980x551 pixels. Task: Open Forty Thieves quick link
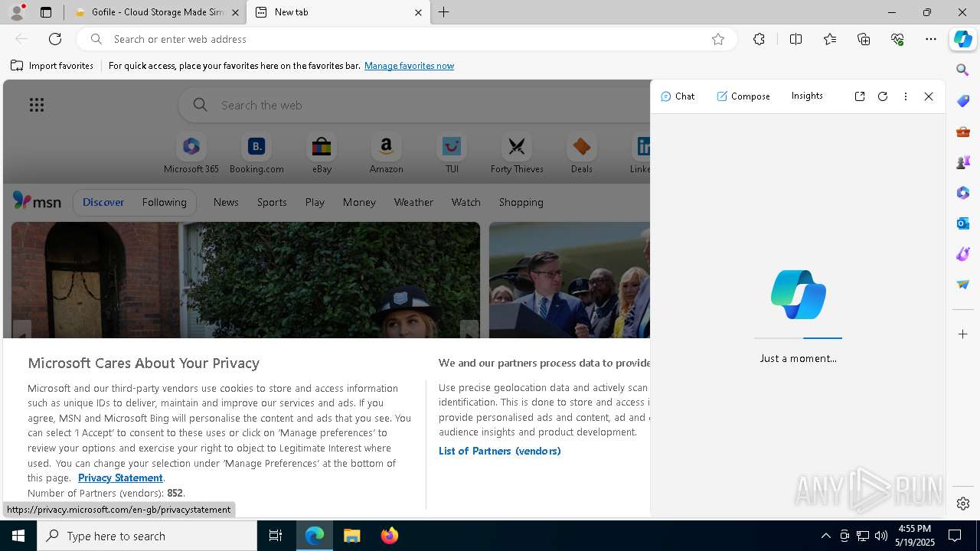(x=517, y=154)
